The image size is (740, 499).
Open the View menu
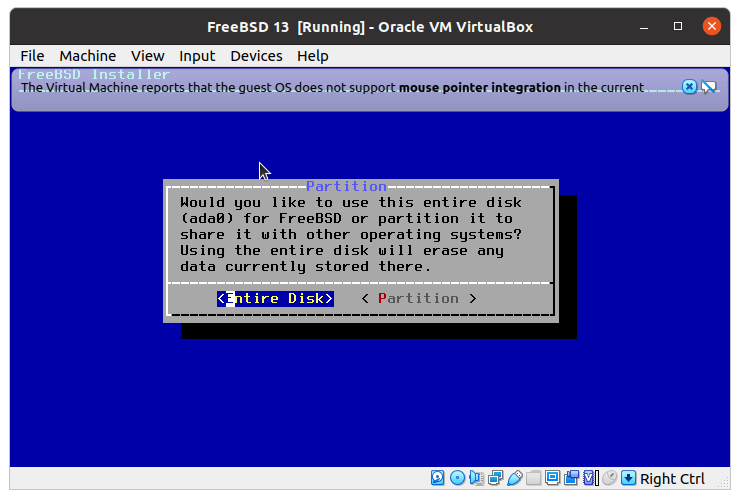[148, 56]
